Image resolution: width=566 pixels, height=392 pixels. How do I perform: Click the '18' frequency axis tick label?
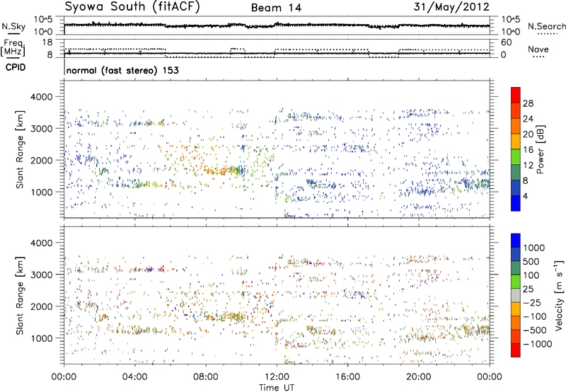[47, 42]
